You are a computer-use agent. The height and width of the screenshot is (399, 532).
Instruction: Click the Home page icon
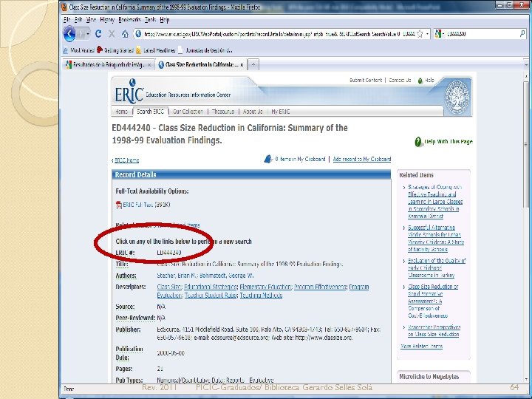coord(125,34)
